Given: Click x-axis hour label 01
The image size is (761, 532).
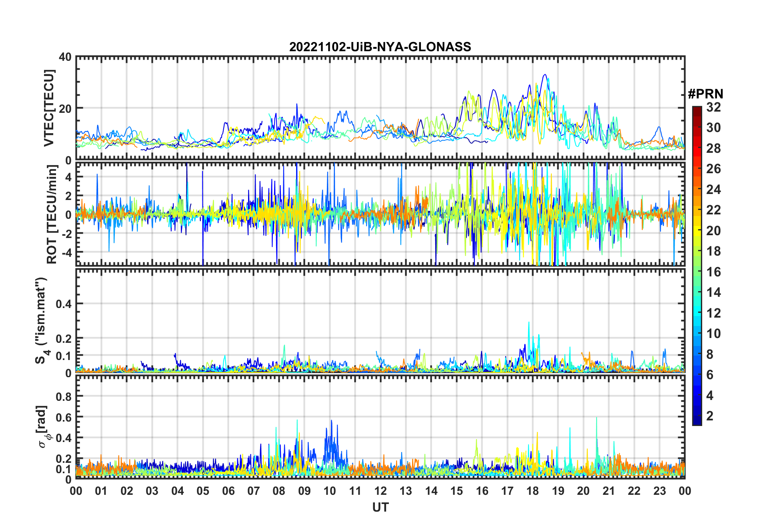Looking at the screenshot, I should [x=101, y=491].
